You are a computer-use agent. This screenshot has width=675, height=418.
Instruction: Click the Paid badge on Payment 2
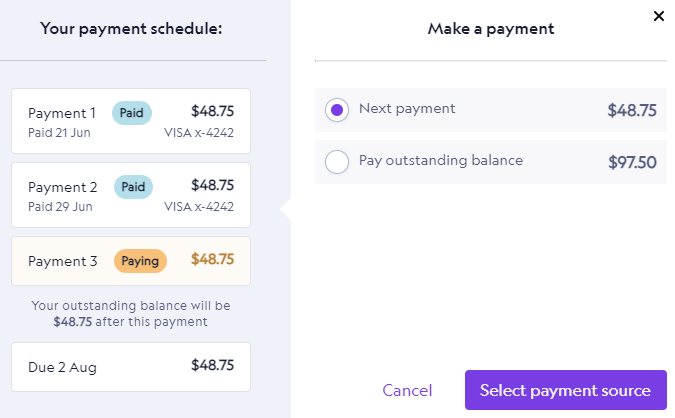coord(132,186)
